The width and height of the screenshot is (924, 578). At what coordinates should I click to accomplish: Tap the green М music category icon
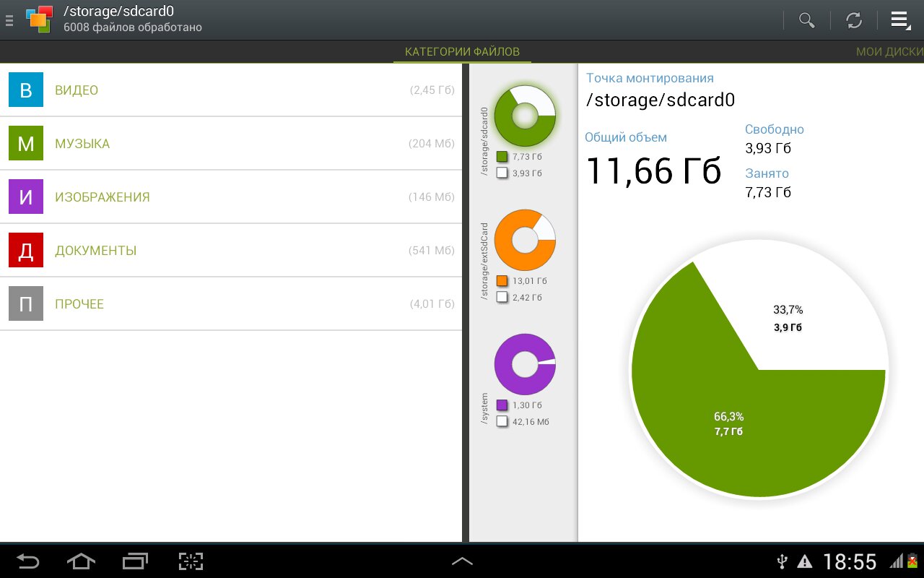(26, 144)
